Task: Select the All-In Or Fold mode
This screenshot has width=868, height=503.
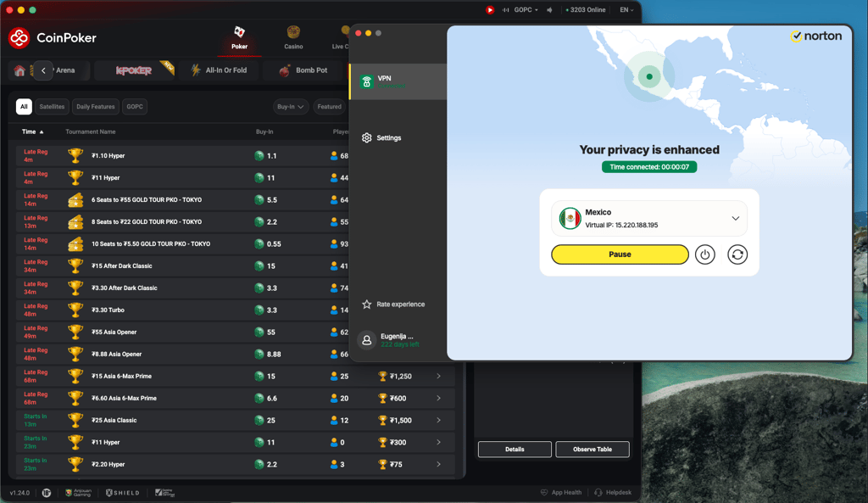Action: pos(220,70)
